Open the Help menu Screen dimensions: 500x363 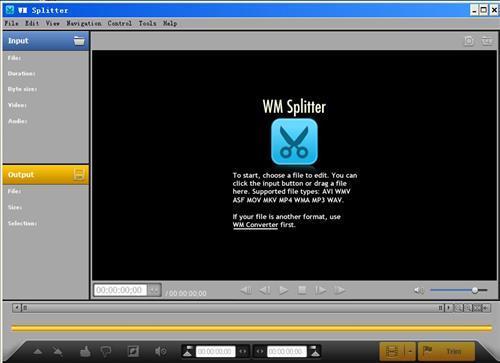(x=170, y=23)
